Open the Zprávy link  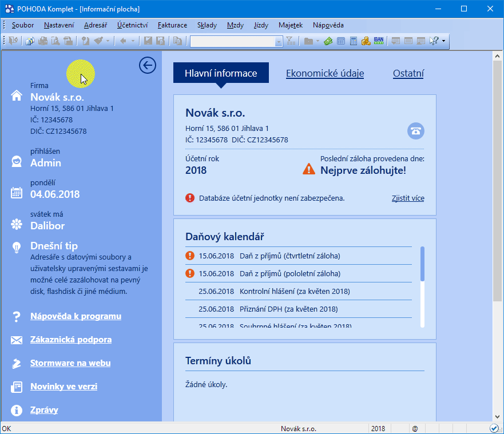click(x=45, y=410)
